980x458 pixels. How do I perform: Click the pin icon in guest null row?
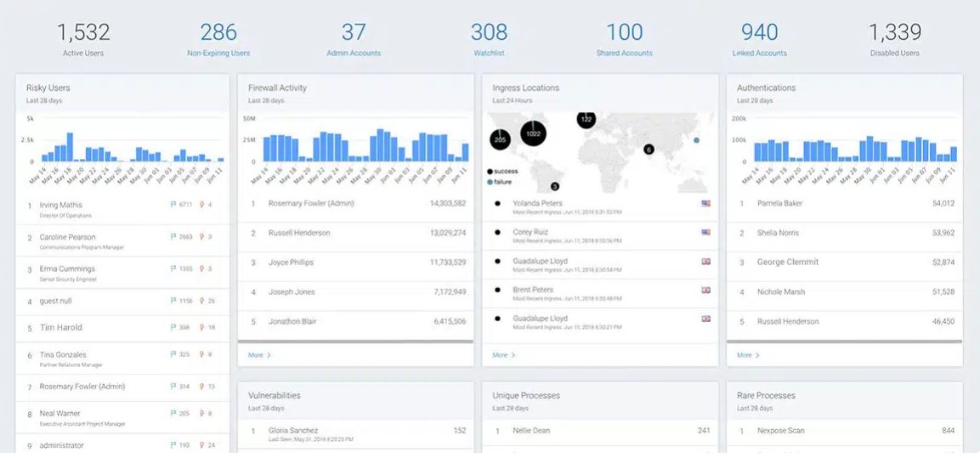(x=202, y=301)
